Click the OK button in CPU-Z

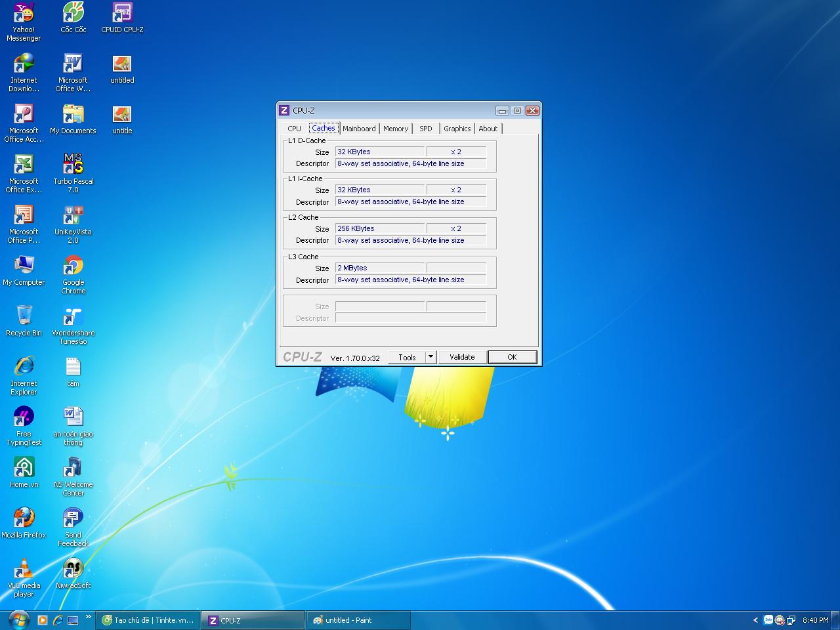click(512, 357)
